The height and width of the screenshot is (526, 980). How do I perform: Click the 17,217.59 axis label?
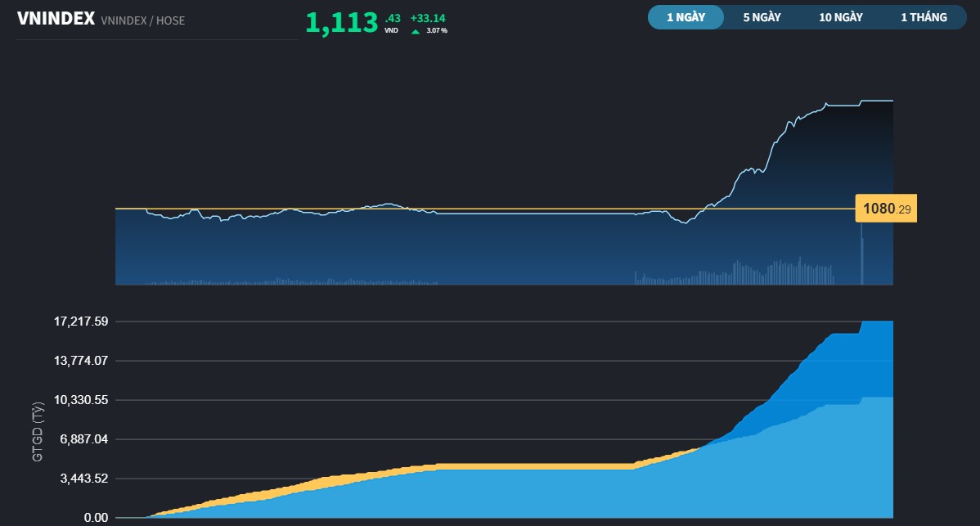pos(81,321)
